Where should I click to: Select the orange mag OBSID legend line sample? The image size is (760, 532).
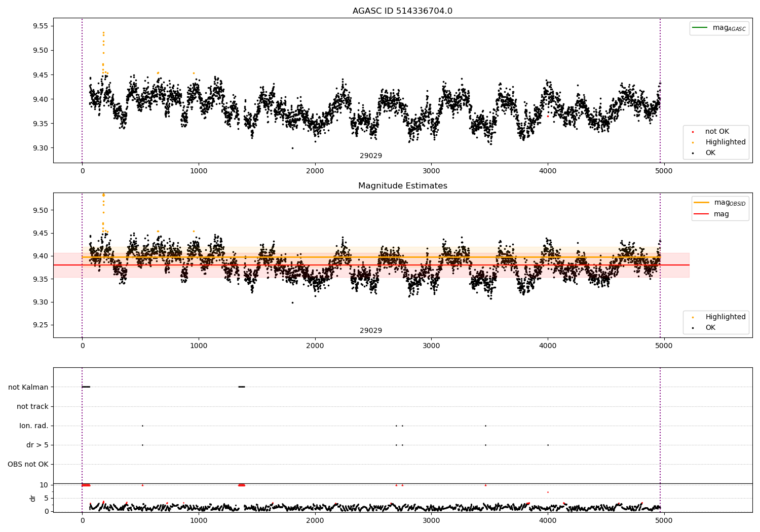[702, 202]
